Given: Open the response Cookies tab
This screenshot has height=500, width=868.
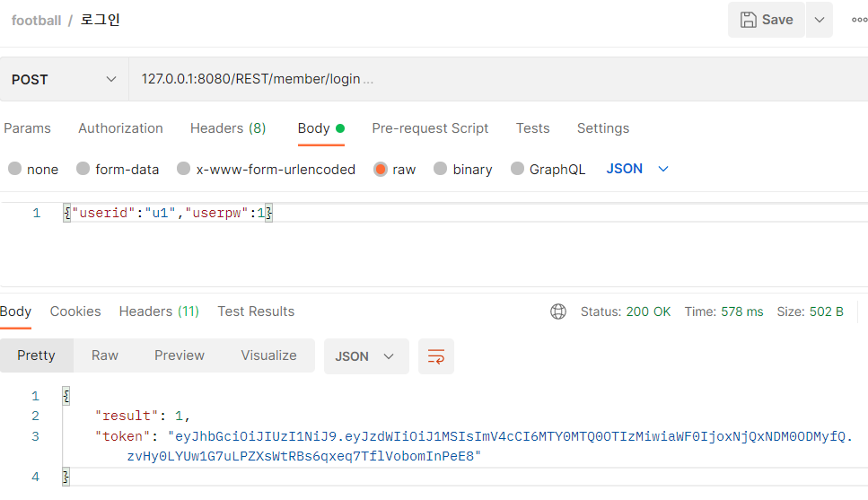Looking at the screenshot, I should coord(75,311).
